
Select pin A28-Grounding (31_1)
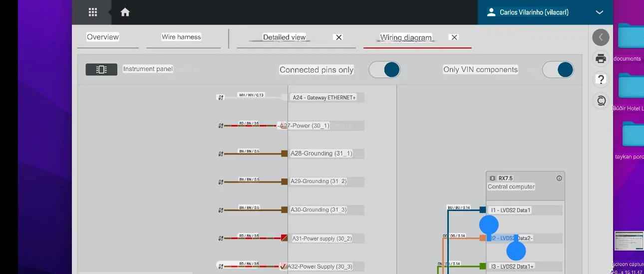[326, 153]
